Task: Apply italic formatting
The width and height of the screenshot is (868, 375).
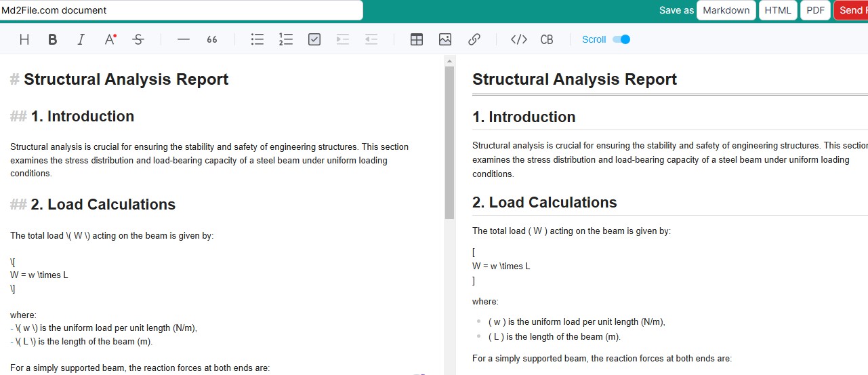Action: click(81, 39)
